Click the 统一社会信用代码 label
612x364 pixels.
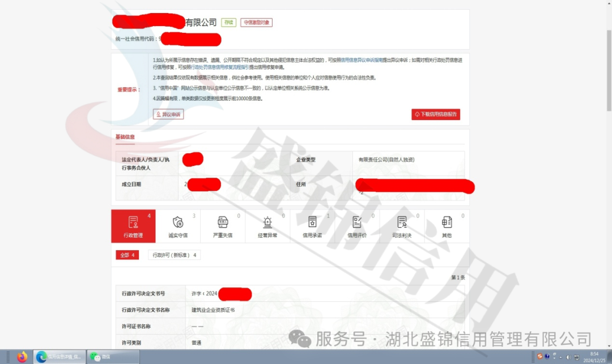coord(137,38)
